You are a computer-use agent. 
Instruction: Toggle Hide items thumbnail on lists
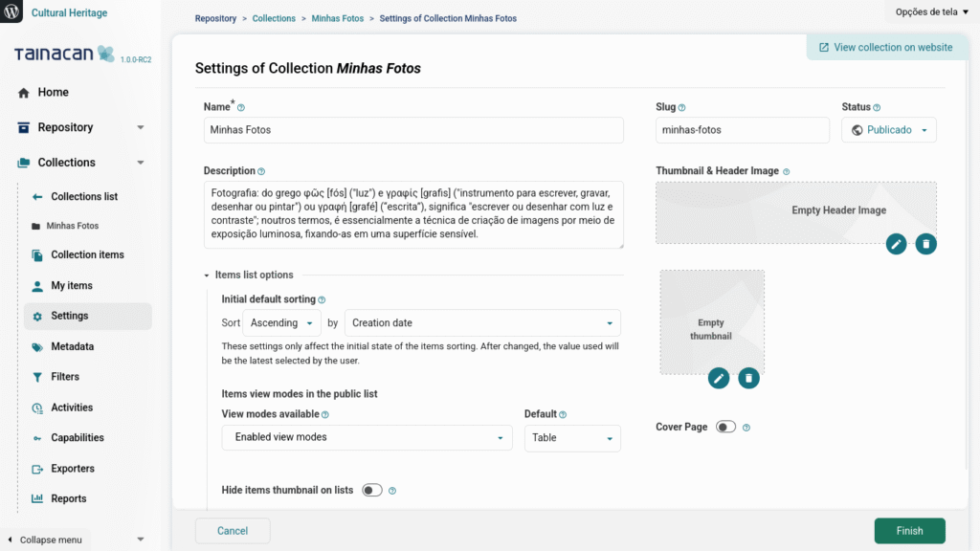[x=371, y=490]
